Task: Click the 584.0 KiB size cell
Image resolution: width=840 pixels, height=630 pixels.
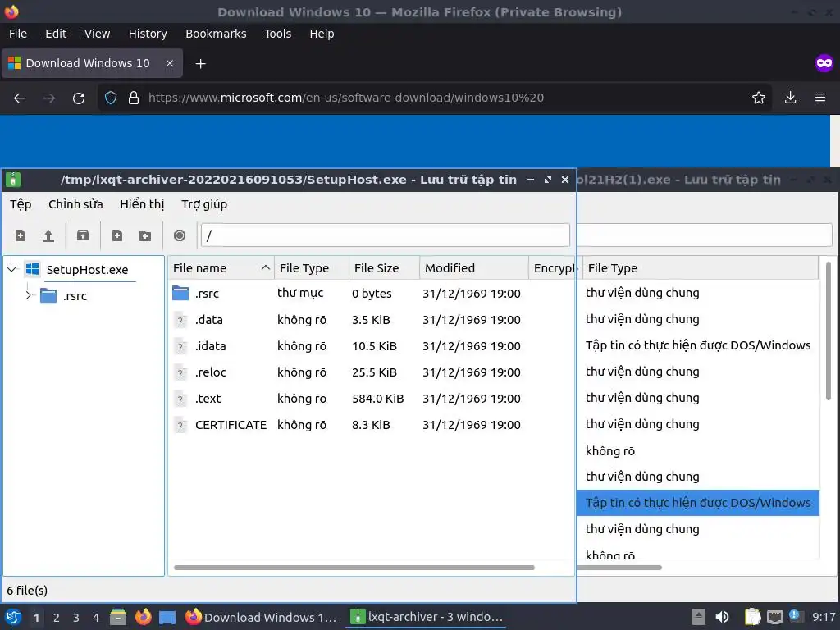Action: coord(377,399)
